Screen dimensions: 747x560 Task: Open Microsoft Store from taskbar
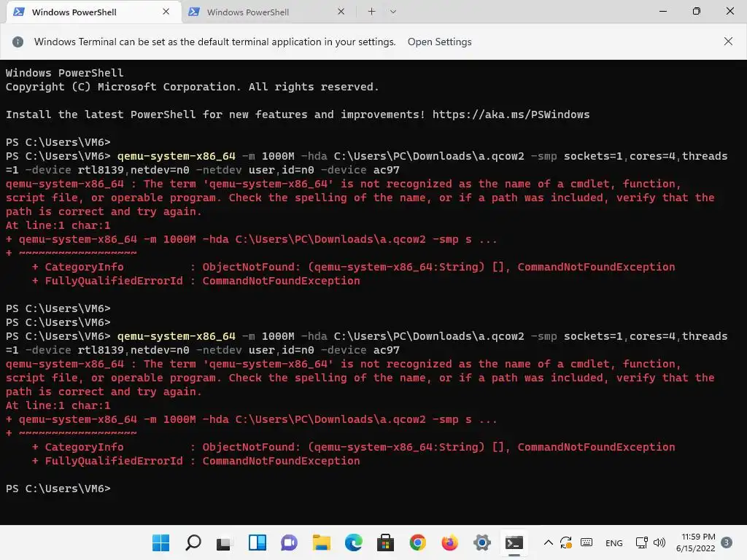385,542
